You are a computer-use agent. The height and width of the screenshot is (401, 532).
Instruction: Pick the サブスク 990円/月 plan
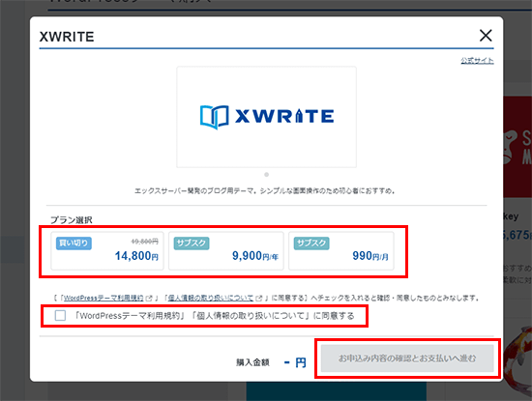point(341,251)
